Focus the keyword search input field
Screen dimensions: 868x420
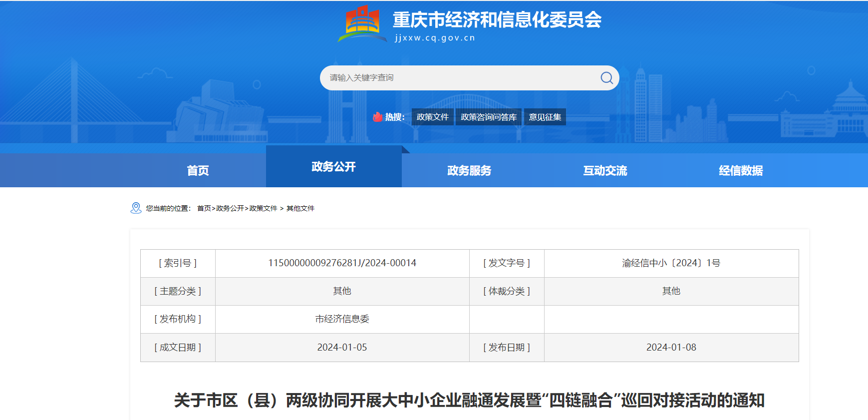[x=459, y=78]
